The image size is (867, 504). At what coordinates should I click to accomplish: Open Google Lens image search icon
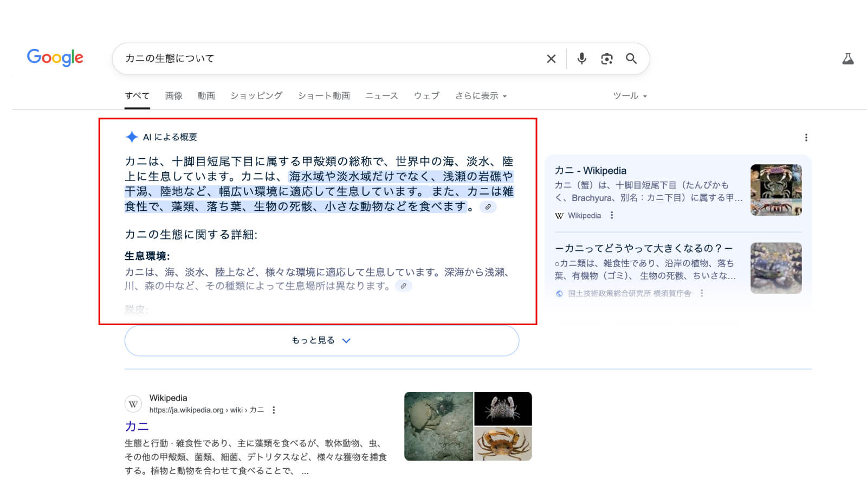point(607,59)
